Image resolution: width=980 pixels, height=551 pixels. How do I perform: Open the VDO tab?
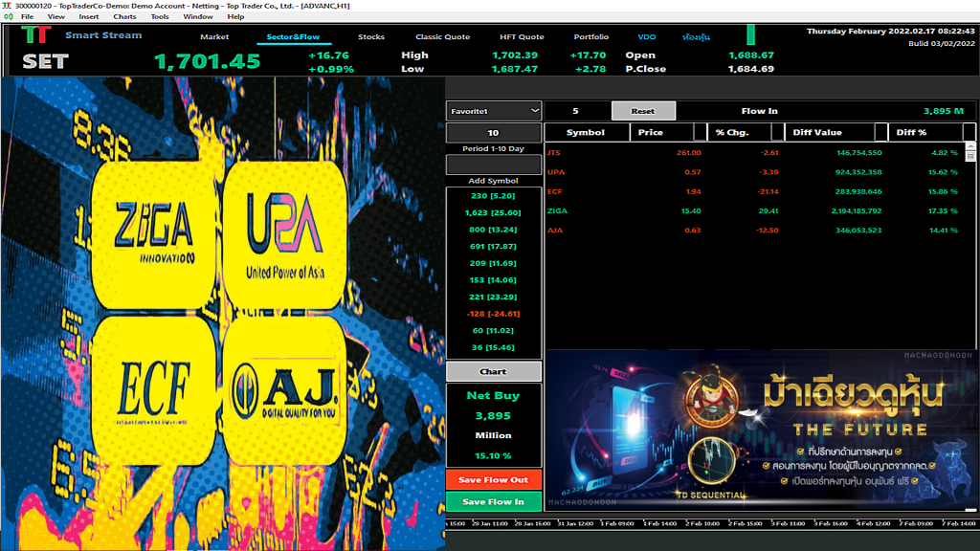(x=646, y=37)
